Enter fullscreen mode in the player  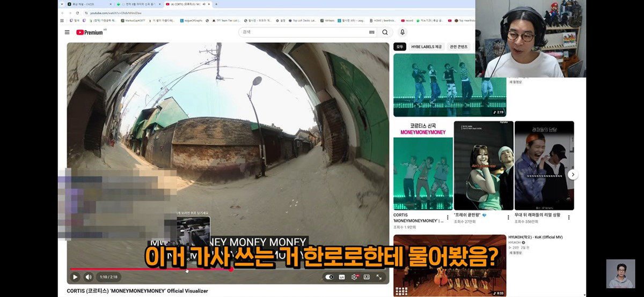point(379,277)
